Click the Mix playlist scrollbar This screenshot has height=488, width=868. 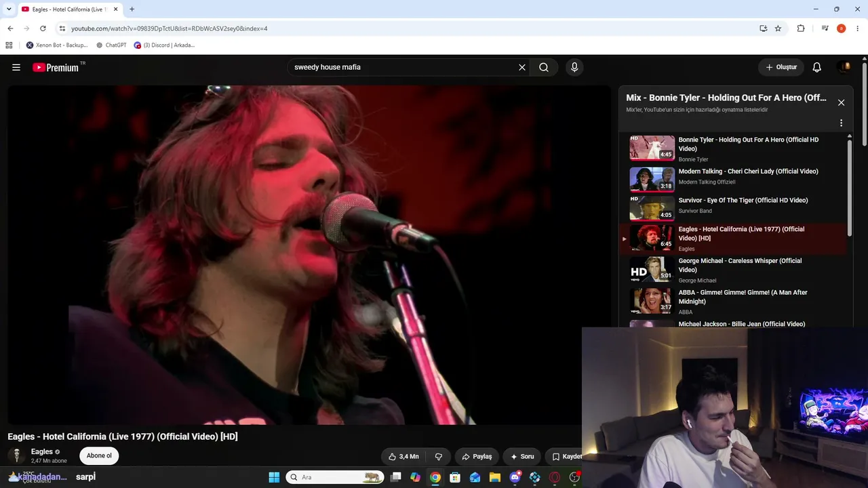850,188
